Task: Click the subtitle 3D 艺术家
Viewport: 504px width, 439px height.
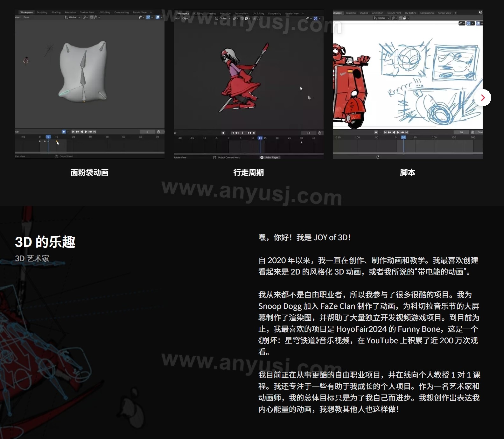Action: (x=32, y=259)
